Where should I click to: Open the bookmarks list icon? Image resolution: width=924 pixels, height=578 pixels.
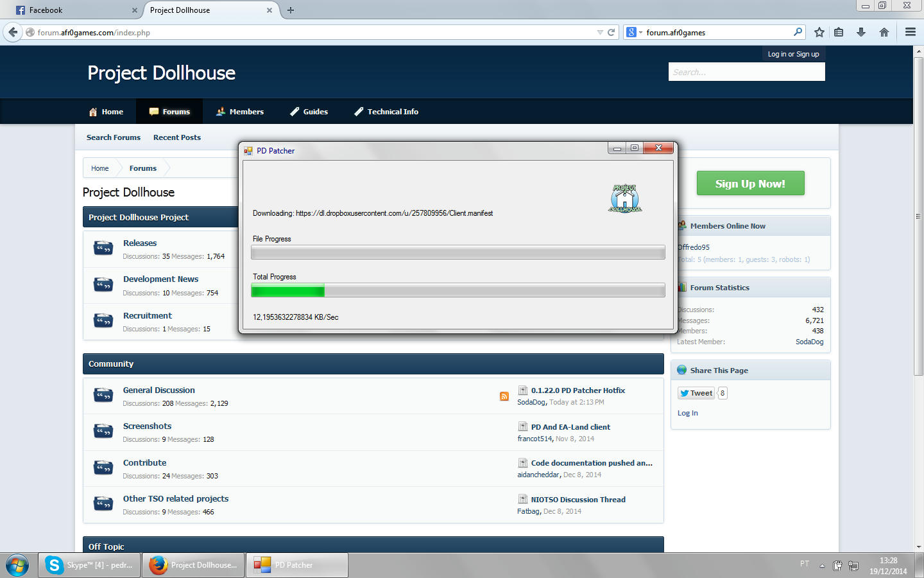coord(839,32)
